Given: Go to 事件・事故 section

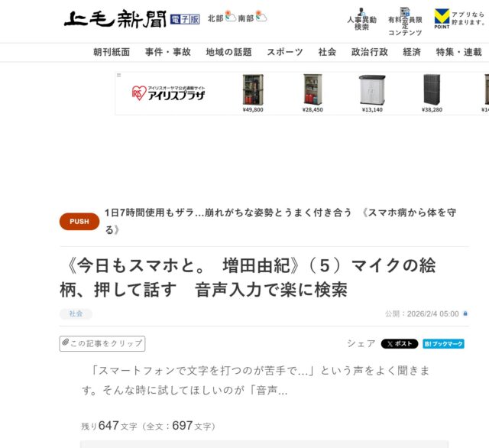Looking at the screenshot, I should tap(168, 52).
